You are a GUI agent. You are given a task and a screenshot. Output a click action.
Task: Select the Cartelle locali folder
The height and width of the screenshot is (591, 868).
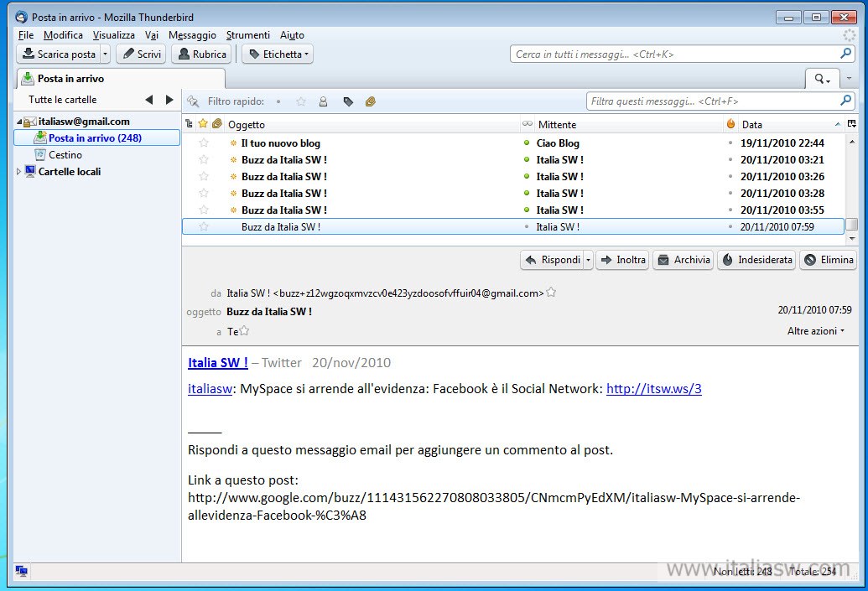click(x=70, y=172)
